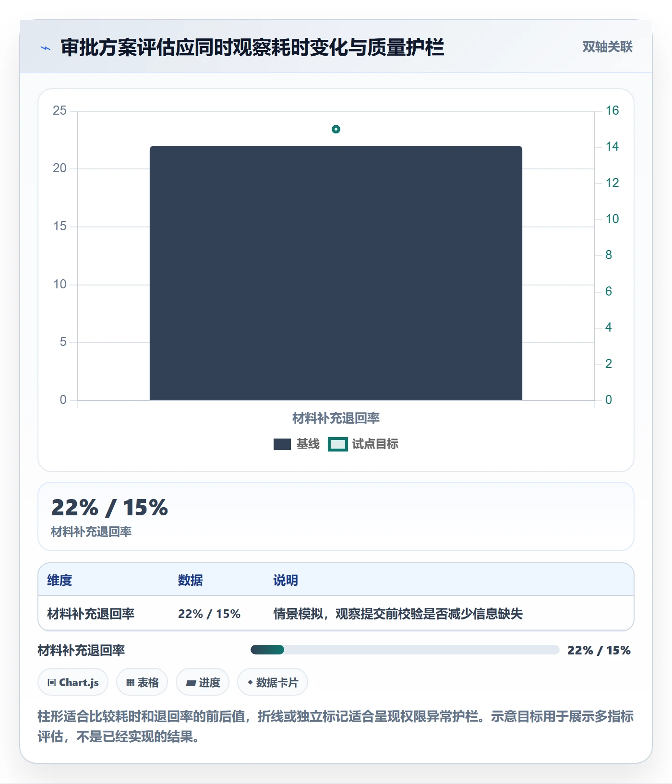The width and height of the screenshot is (672, 784).
Task: Click the 材料补充退回率 label beside the progress bar
Action: pyautogui.click(x=81, y=650)
